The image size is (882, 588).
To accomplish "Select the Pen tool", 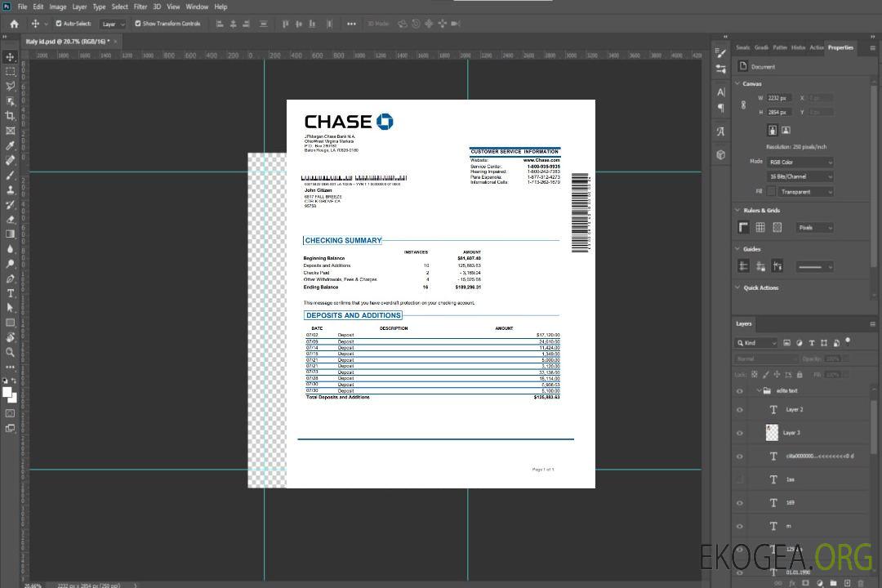I will click(10, 278).
